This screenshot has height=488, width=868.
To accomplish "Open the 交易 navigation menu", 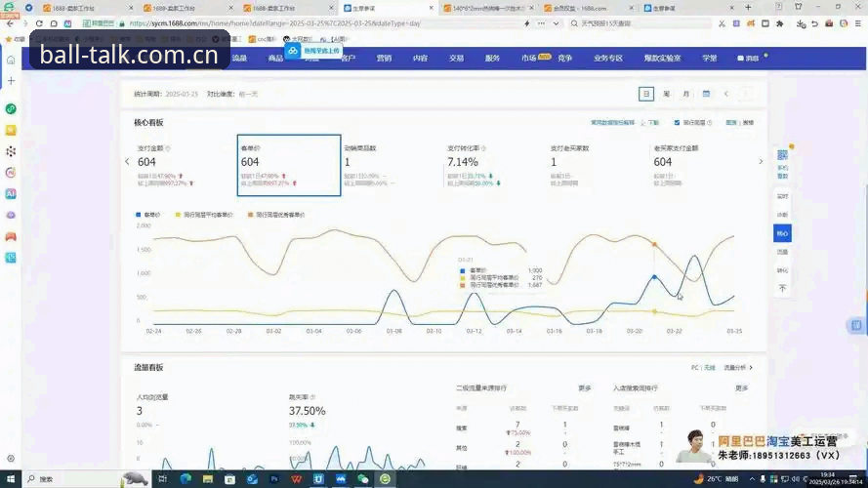I will (456, 59).
